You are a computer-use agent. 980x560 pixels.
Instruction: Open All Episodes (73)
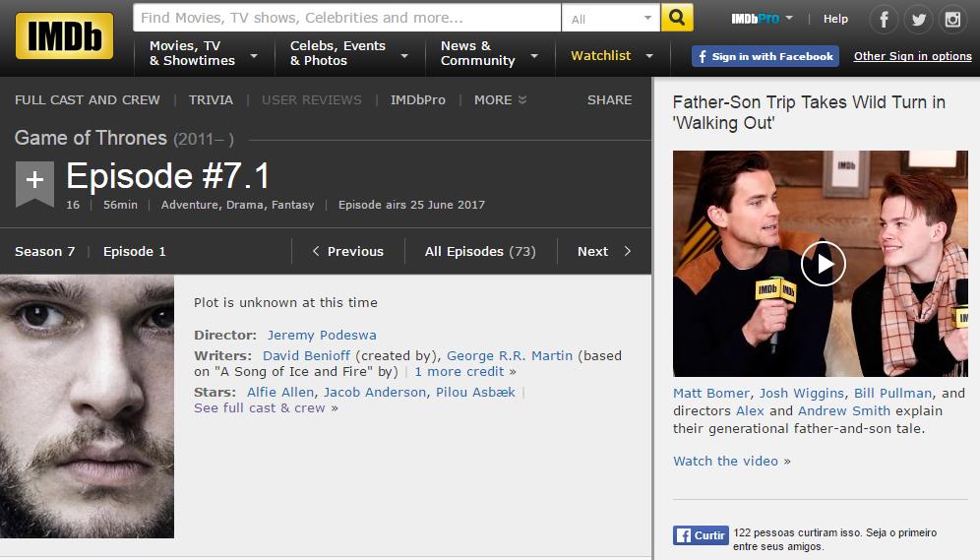click(480, 251)
